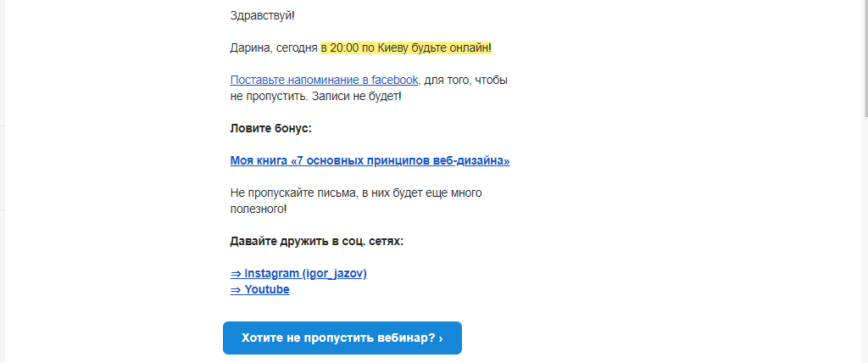Click the word 'facebook' in the reminder link
The image size is (868, 363).
click(395, 80)
